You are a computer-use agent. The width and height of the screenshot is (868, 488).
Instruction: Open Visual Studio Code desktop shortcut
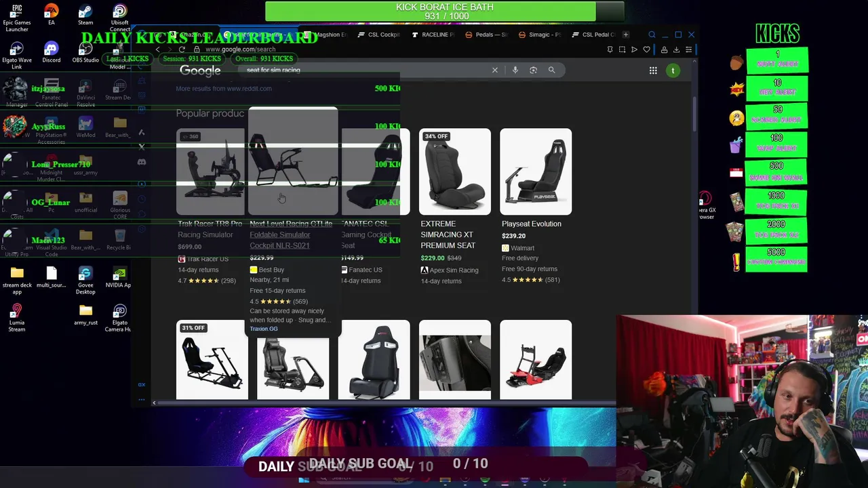click(52, 243)
